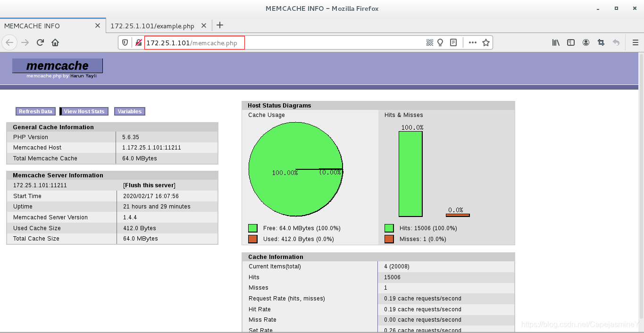The image size is (644, 333).
Task: Click the Free: 64.0 MBytes (100.0%) legend text
Action: point(302,228)
